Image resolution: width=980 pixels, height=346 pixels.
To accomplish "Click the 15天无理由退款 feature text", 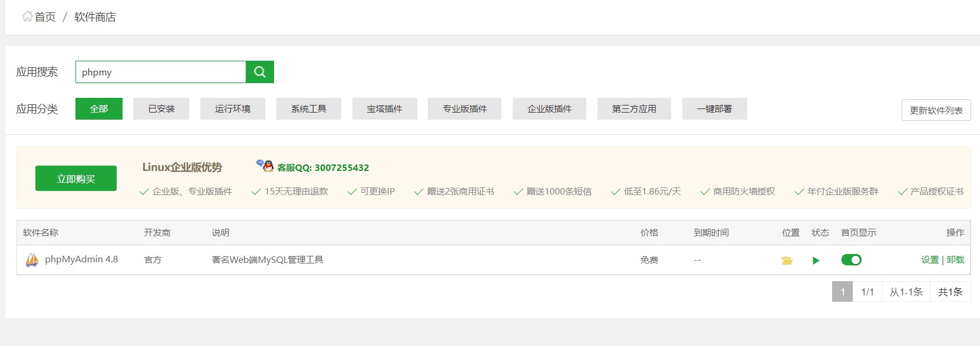I will pyautogui.click(x=296, y=192).
